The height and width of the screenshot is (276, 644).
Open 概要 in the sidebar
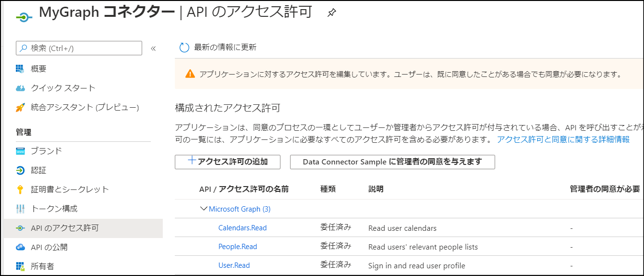[38, 69]
